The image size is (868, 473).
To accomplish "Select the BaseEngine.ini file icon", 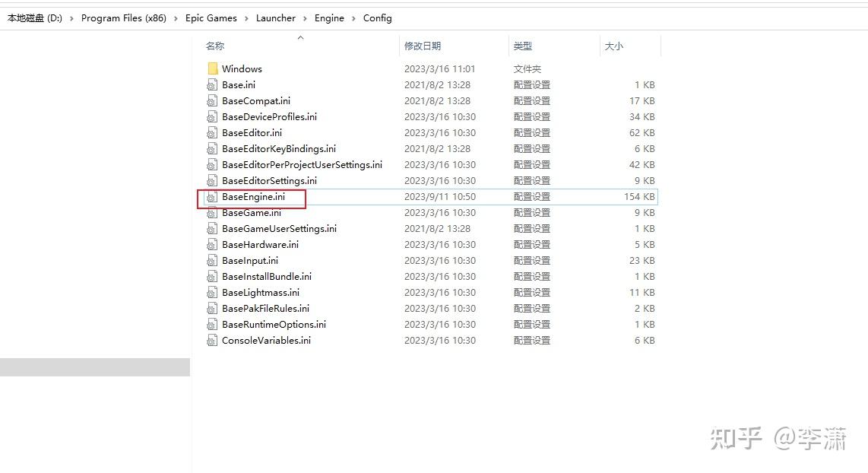I will [x=211, y=196].
